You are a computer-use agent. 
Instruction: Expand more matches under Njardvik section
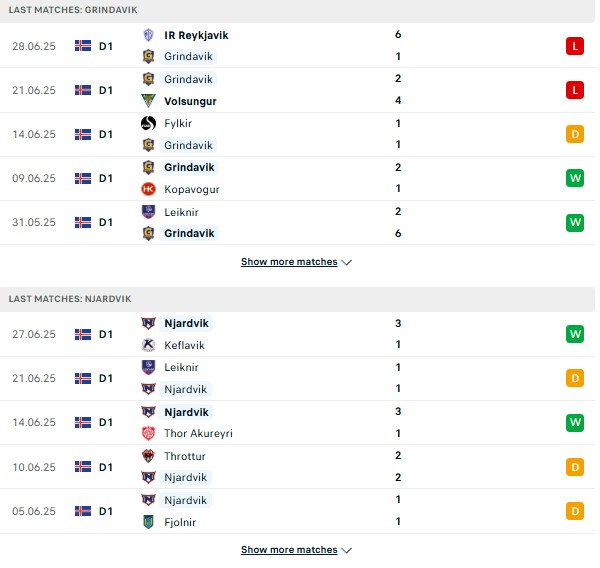point(296,550)
